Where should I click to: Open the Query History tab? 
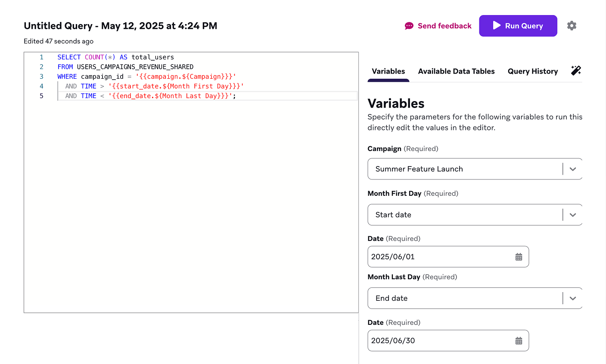[532, 71]
